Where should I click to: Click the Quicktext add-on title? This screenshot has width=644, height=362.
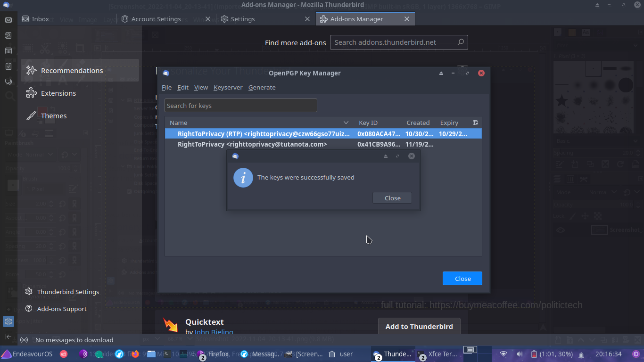(205, 322)
